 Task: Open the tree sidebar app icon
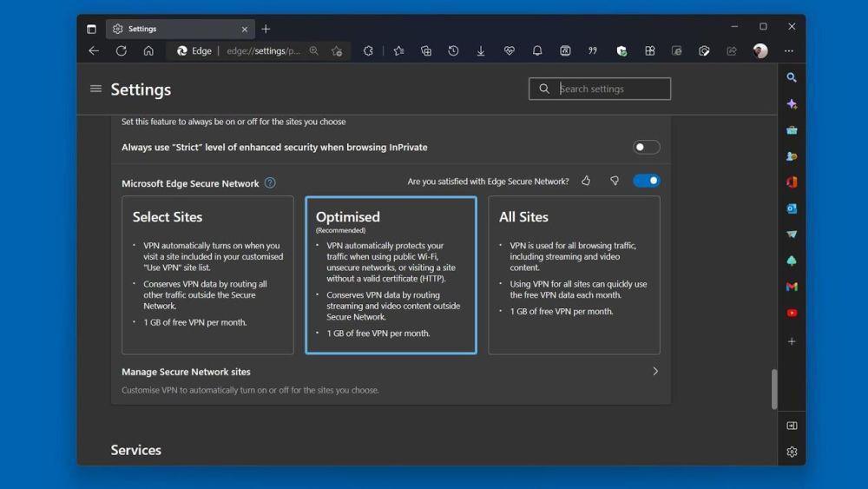(x=792, y=261)
